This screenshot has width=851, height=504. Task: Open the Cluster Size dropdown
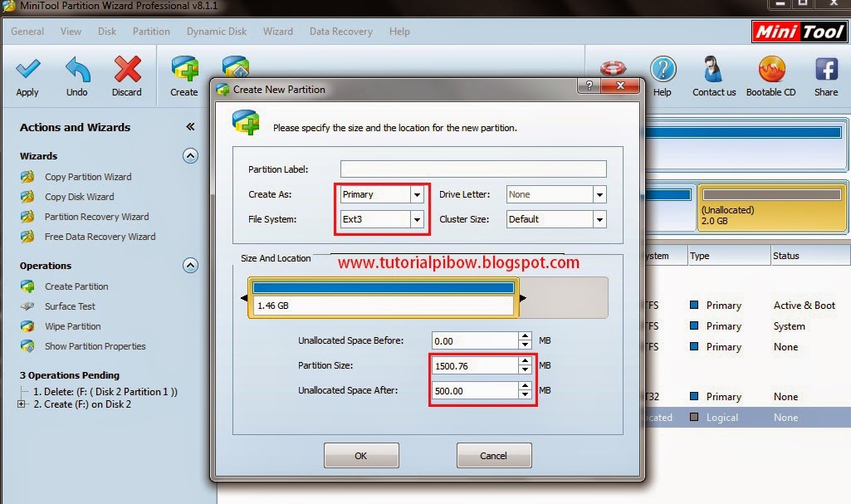pyautogui.click(x=599, y=220)
